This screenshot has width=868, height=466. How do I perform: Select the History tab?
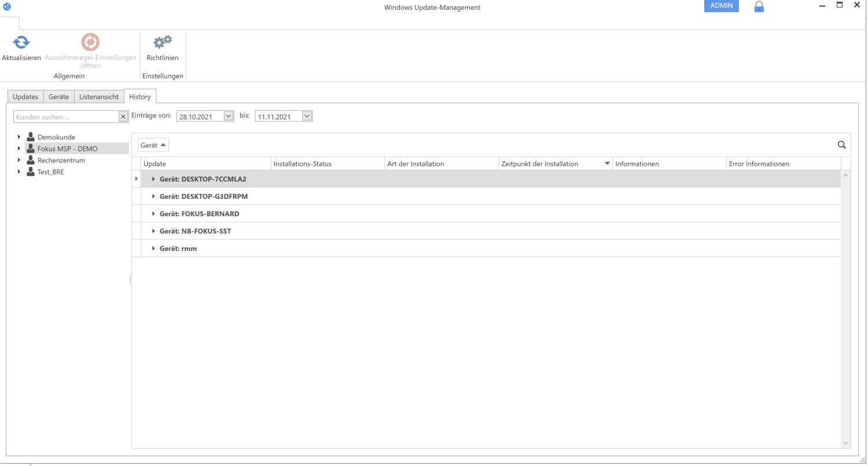[x=140, y=97]
